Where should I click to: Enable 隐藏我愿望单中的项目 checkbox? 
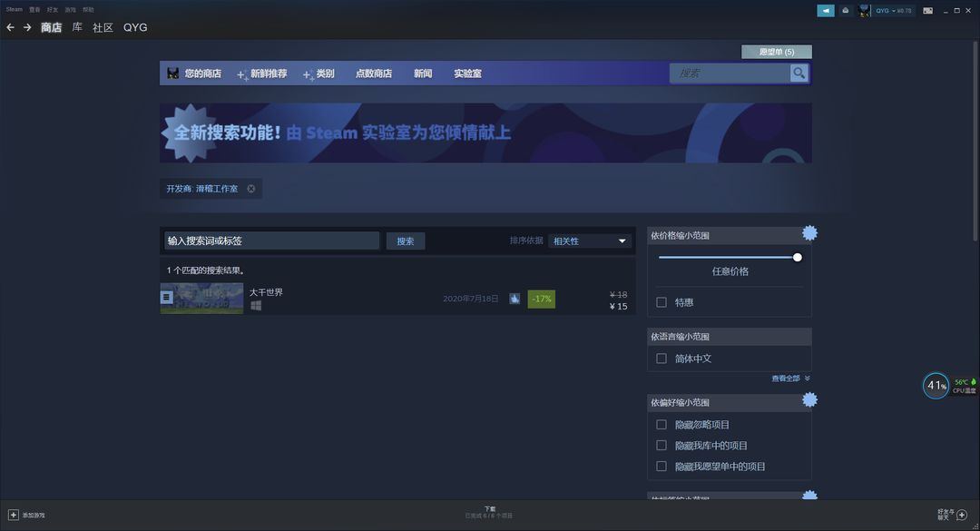point(661,466)
